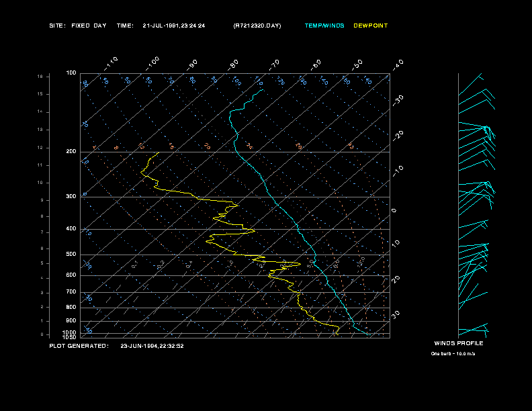The width and height of the screenshot is (532, 411).
Task: Click the 400 pressure level label
Action: 71,228
